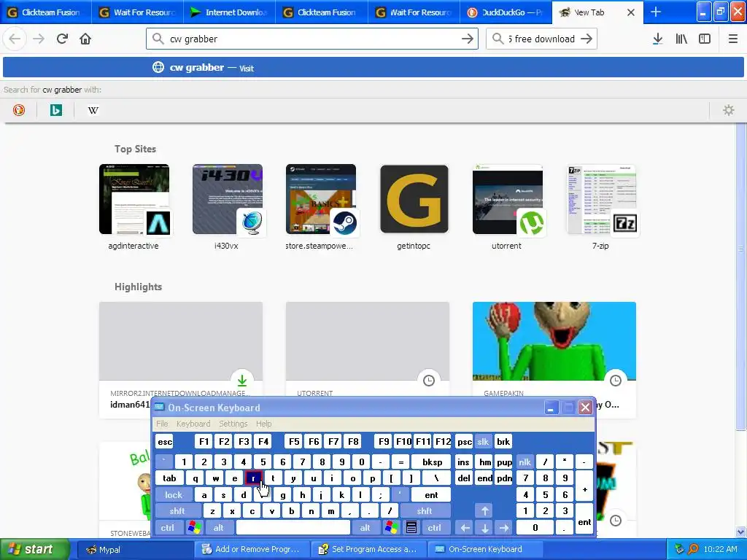Viewport: 747px width, 560px height.
Task: Click inside the cw grabber address bar
Action: click(312, 39)
